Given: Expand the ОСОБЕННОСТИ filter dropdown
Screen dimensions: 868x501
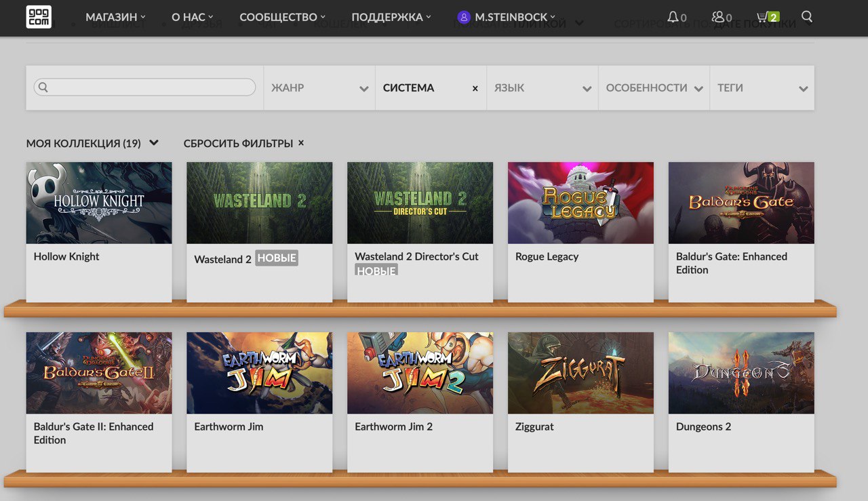Looking at the screenshot, I should pyautogui.click(x=654, y=88).
